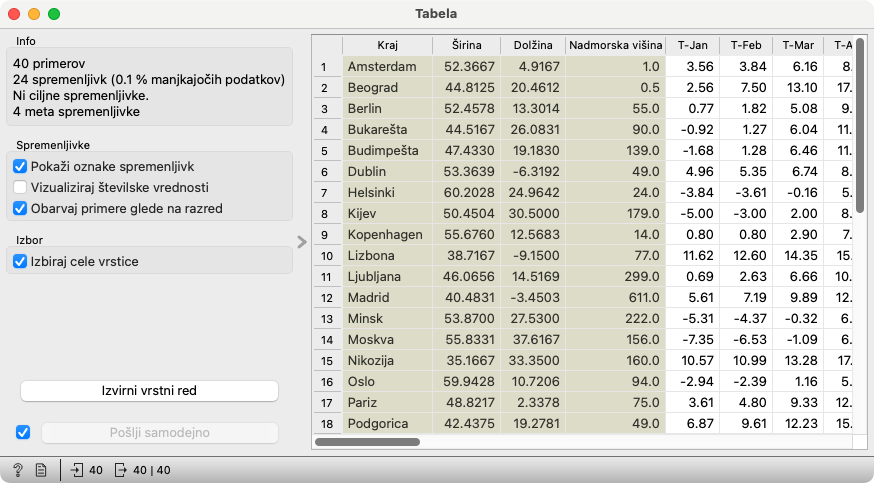This screenshot has height=483, width=874.
Task: Toggle 'Pokaži oznake spremenljivk' checkbox
Action: [20, 166]
